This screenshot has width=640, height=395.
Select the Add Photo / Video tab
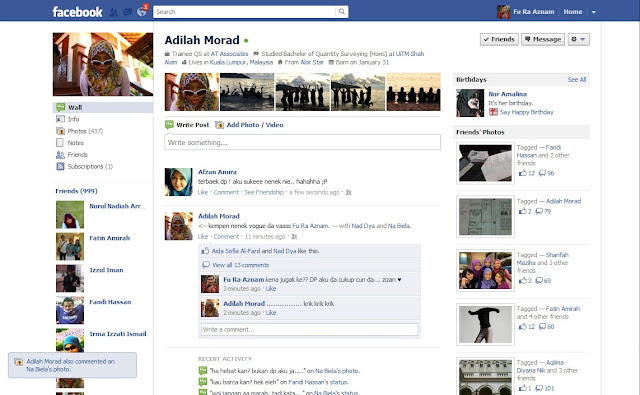(249, 125)
